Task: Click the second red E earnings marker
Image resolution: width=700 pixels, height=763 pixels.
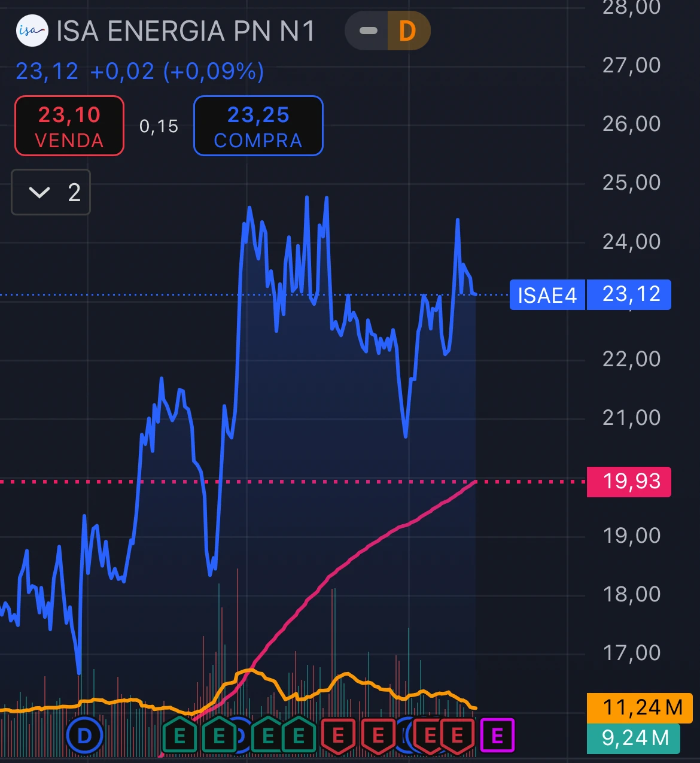Action: (x=378, y=735)
